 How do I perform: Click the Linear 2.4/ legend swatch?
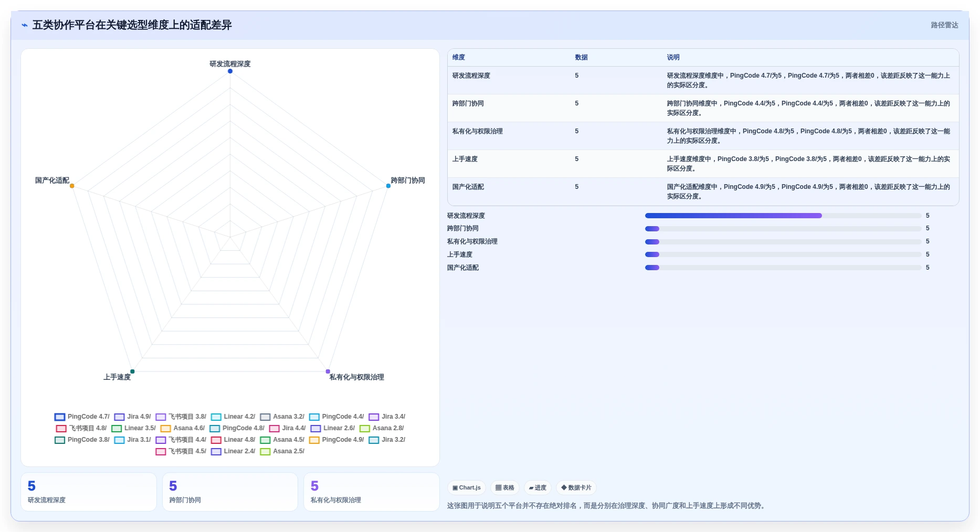coord(216,452)
